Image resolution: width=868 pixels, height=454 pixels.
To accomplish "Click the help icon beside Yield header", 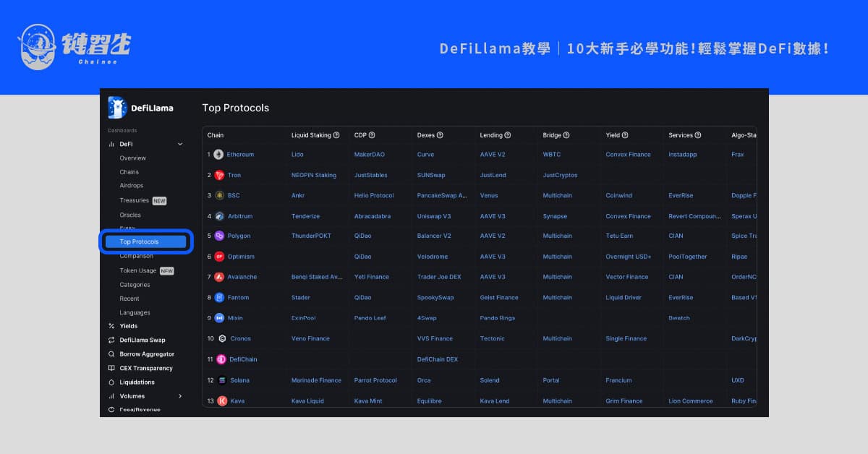I will click(x=625, y=135).
